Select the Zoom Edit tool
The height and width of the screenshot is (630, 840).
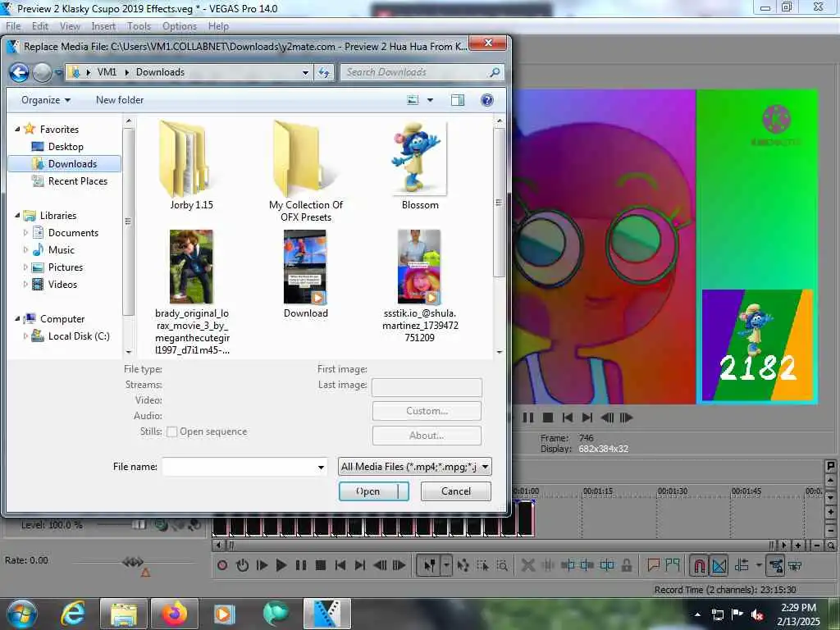tap(502, 565)
